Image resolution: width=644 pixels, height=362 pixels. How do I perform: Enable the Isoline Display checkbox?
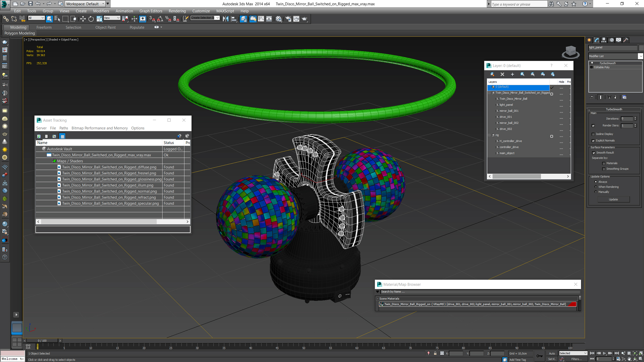593,134
